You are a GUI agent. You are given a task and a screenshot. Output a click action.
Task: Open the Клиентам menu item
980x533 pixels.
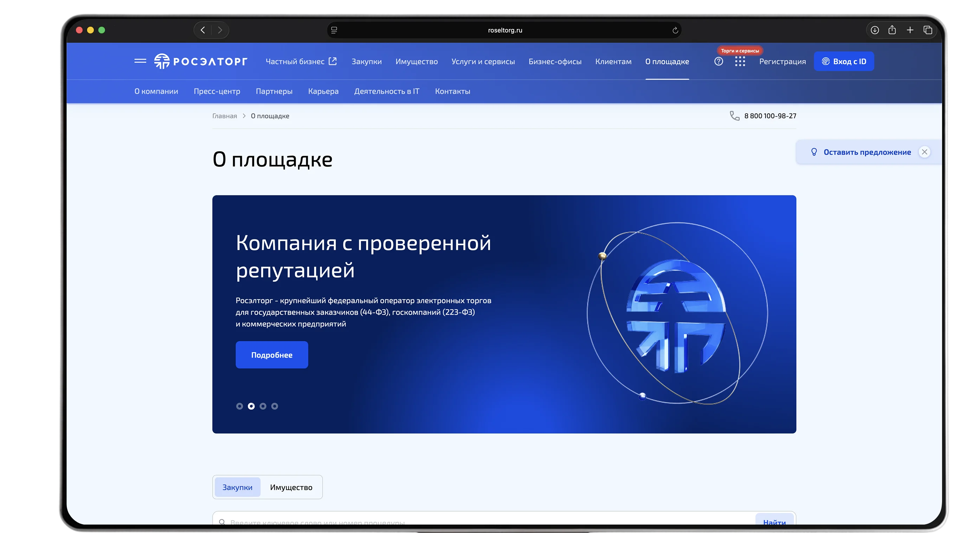[613, 61]
